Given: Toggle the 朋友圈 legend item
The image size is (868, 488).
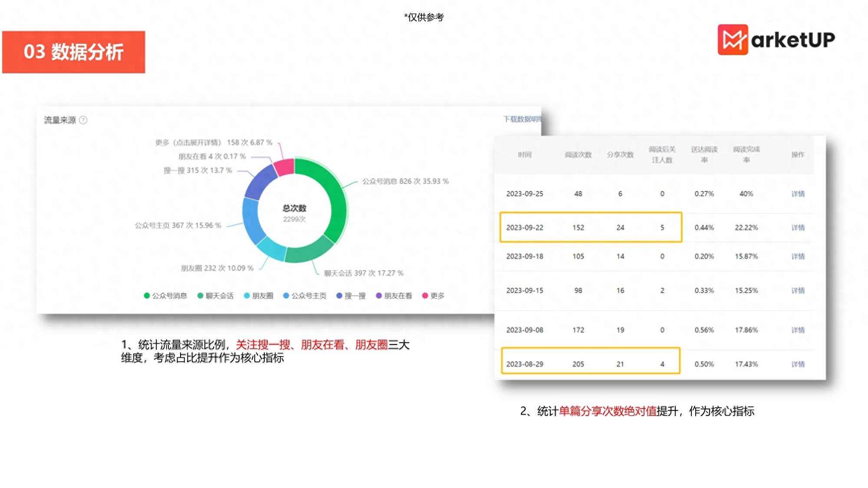Looking at the screenshot, I should [x=259, y=296].
